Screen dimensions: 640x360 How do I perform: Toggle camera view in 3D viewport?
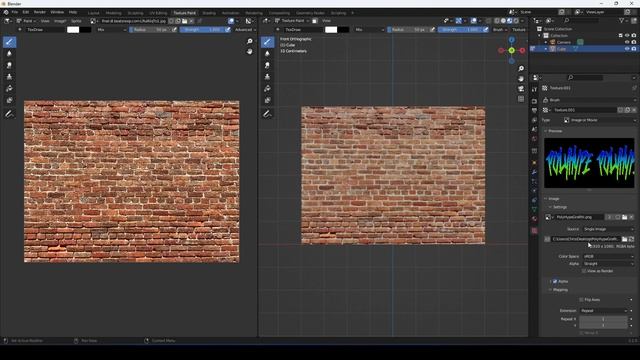click(x=521, y=89)
